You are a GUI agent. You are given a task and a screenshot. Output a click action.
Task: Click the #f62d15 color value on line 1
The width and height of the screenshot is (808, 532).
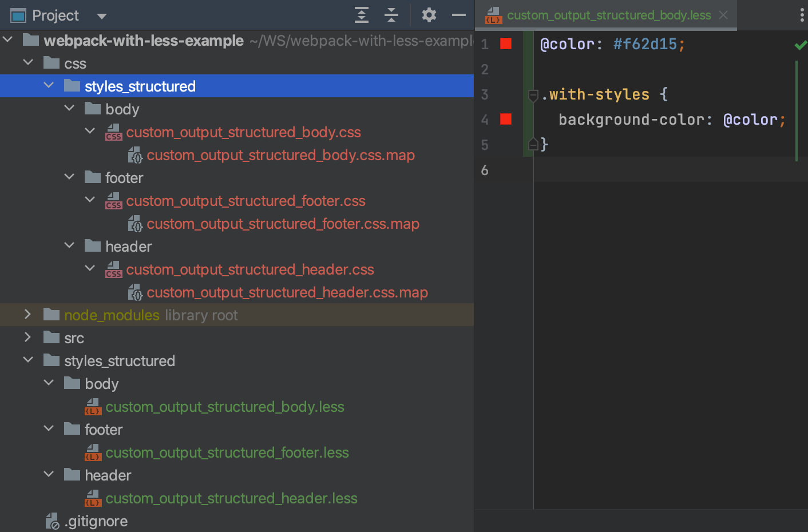coord(645,43)
